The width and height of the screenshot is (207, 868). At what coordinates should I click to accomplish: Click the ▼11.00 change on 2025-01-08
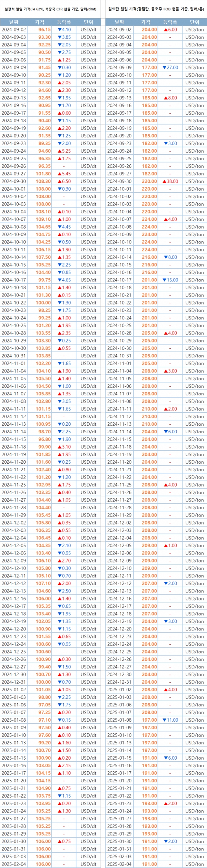pos(170,720)
